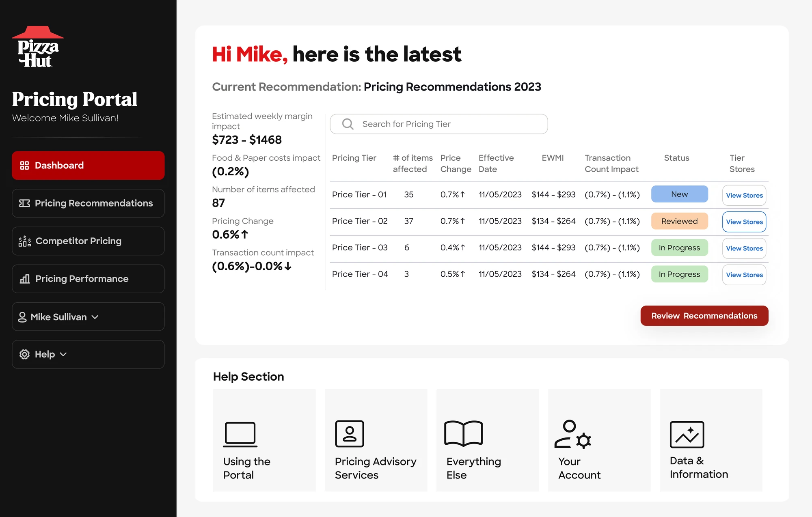Open the Using the Portal help card
The image size is (812, 517).
tap(264, 440)
